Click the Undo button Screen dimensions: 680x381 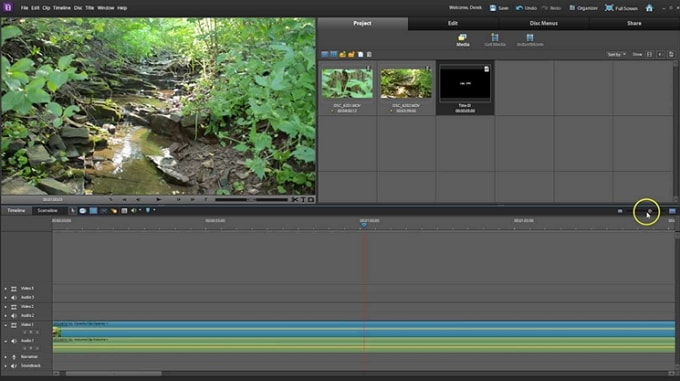point(526,8)
